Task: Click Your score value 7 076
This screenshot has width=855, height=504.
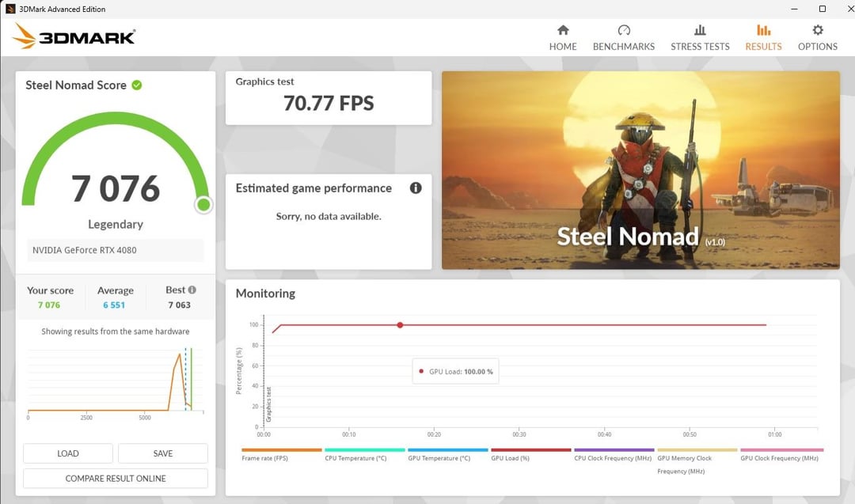Action: point(49,305)
